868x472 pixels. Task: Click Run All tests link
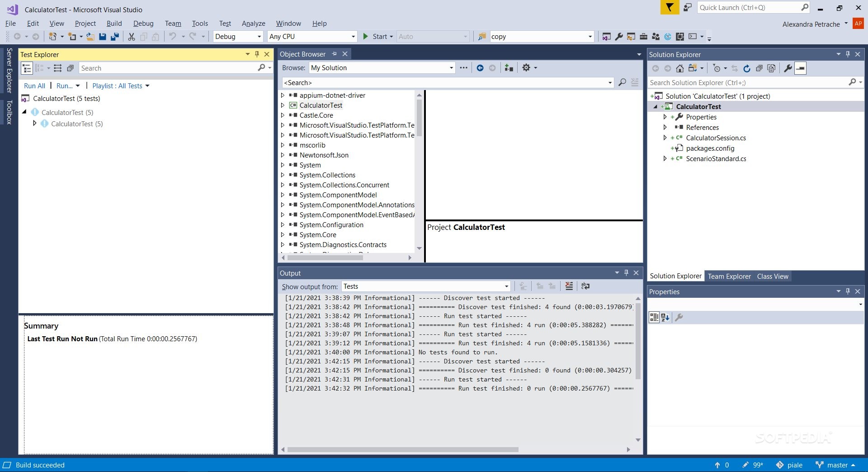pyautogui.click(x=34, y=86)
